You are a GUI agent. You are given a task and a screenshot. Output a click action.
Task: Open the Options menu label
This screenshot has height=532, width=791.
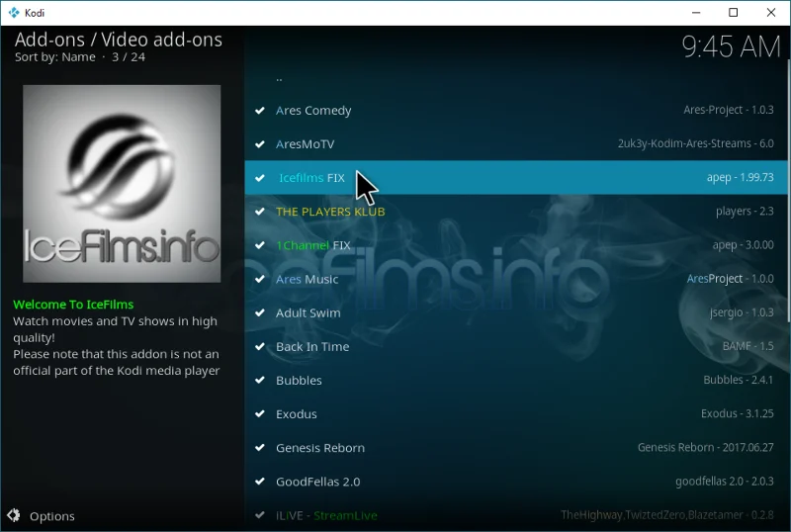click(x=52, y=516)
